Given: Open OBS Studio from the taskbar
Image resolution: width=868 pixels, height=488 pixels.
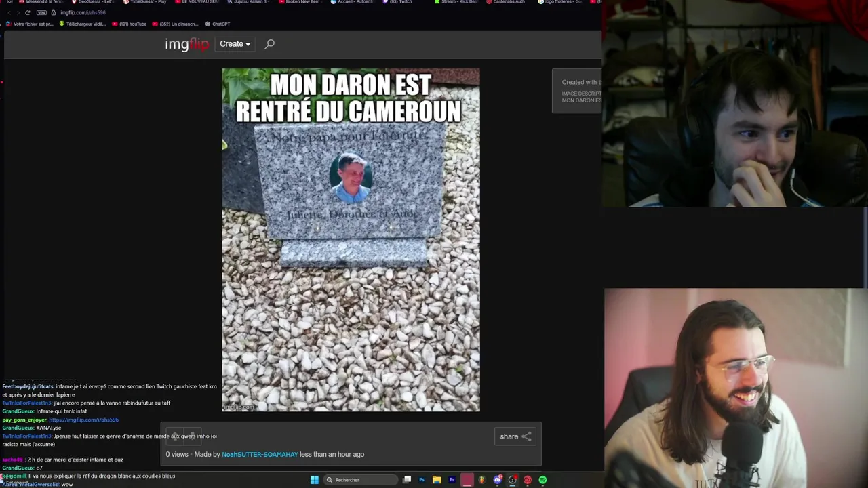Looking at the screenshot, I should click(513, 480).
